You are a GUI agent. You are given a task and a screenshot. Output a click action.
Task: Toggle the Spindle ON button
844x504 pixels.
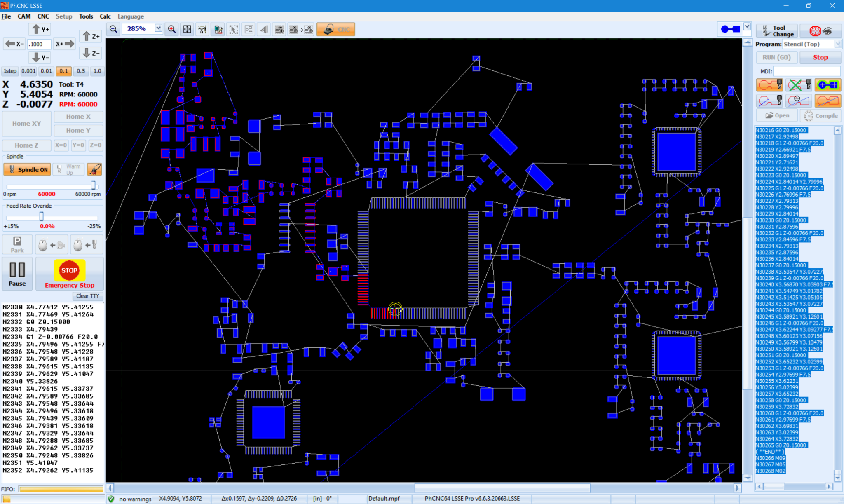(x=27, y=169)
